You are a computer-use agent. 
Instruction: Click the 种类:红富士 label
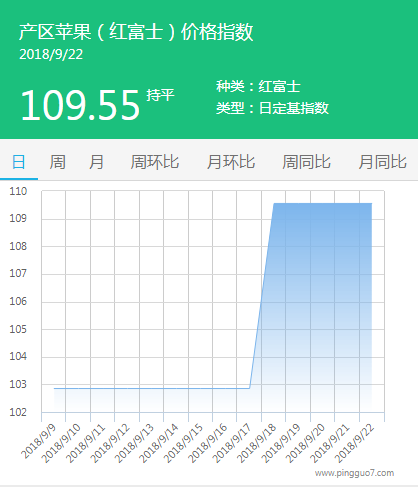click(258, 87)
